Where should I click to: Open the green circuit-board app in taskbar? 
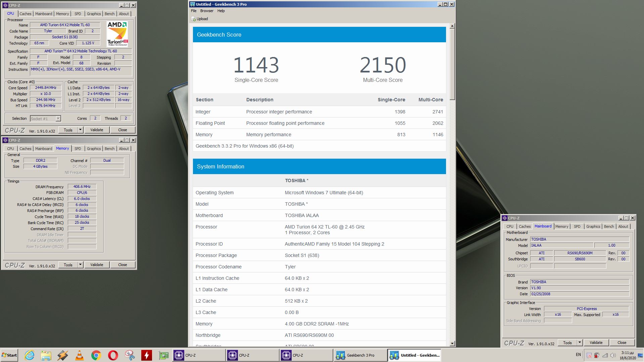(x=163, y=355)
